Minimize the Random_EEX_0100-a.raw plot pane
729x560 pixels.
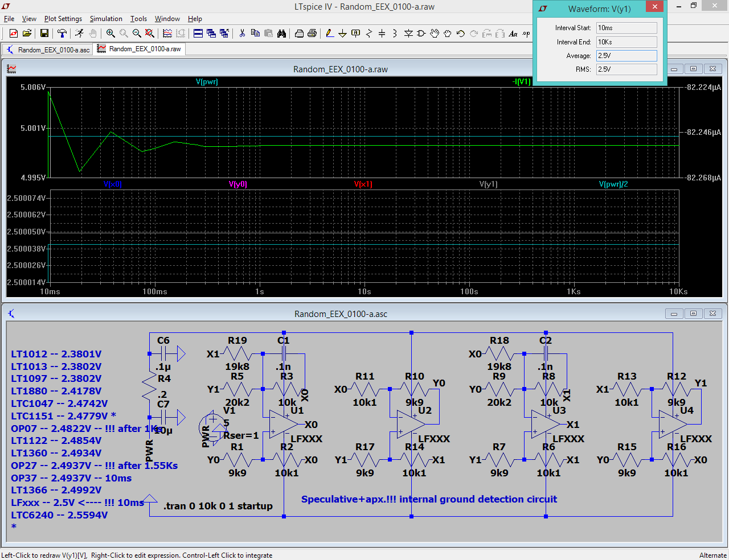point(674,69)
